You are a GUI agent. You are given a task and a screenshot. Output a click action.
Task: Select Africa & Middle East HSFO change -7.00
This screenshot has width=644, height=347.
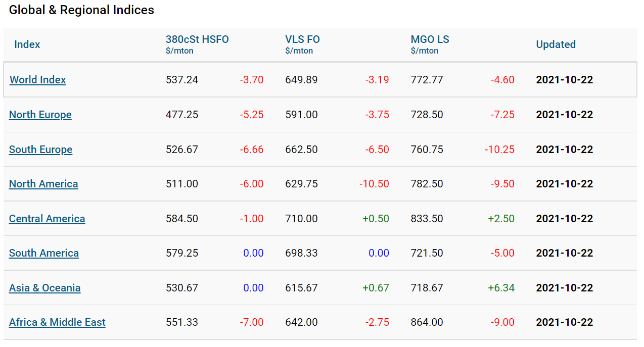(252, 322)
